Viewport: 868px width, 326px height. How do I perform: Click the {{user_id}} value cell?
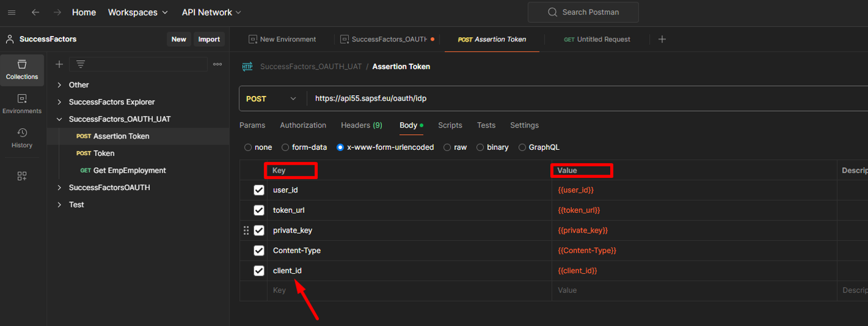point(694,190)
